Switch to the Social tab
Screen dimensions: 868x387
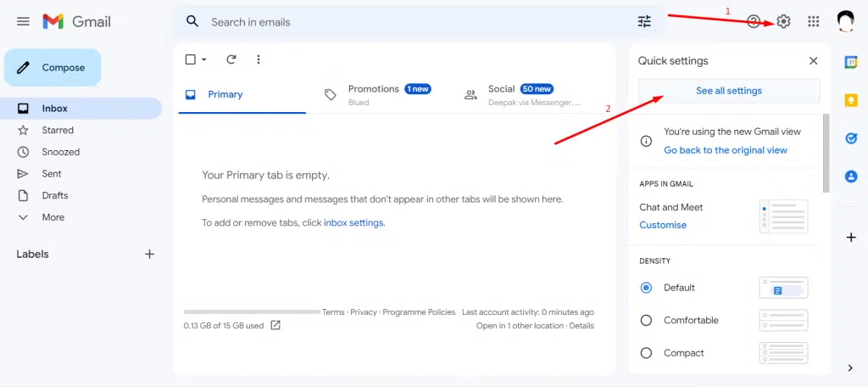click(521, 94)
